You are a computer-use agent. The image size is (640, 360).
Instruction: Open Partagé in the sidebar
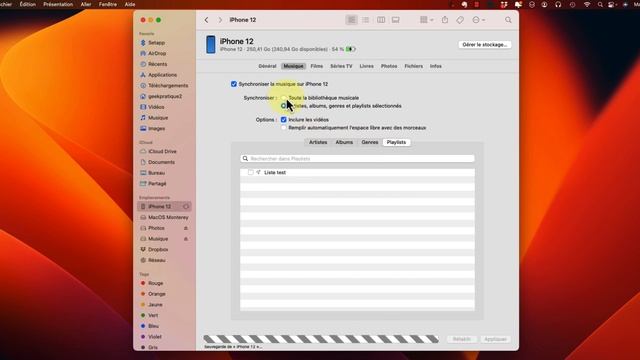(157, 184)
